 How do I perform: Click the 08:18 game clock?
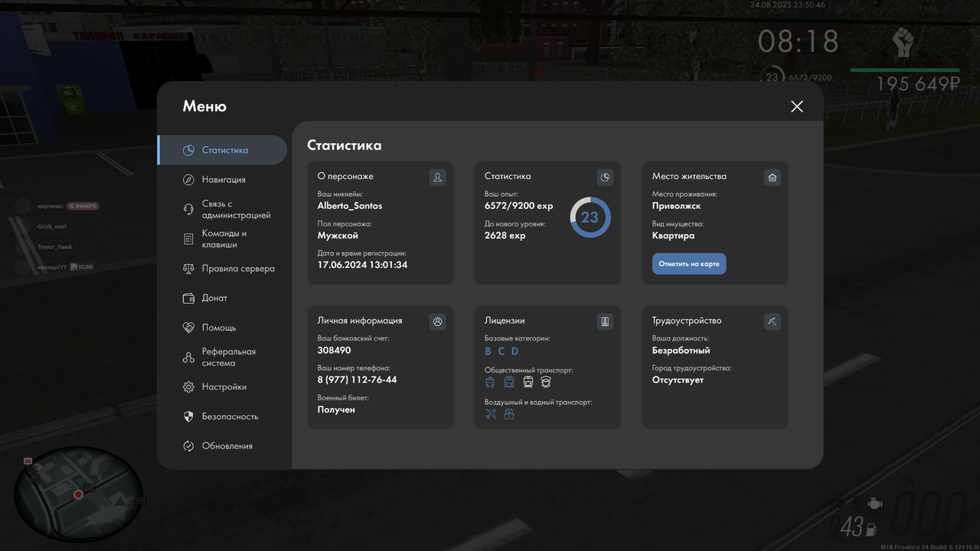(x=798, y=41)
